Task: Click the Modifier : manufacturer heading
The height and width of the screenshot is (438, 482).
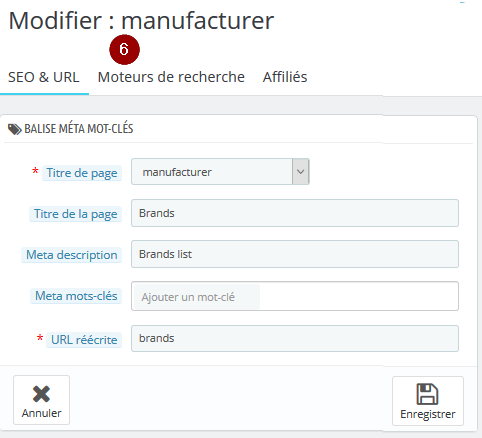Action: click(x=141, y=21)
